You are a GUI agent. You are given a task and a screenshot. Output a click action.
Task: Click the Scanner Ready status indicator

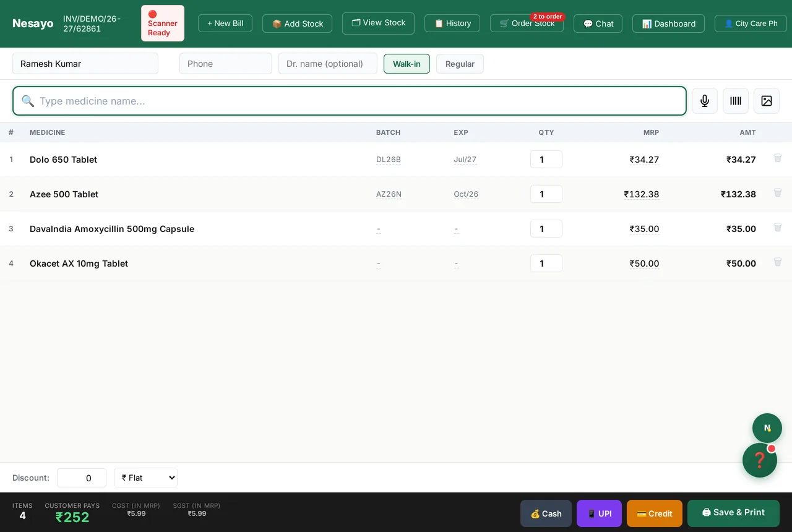coord(163,24)
